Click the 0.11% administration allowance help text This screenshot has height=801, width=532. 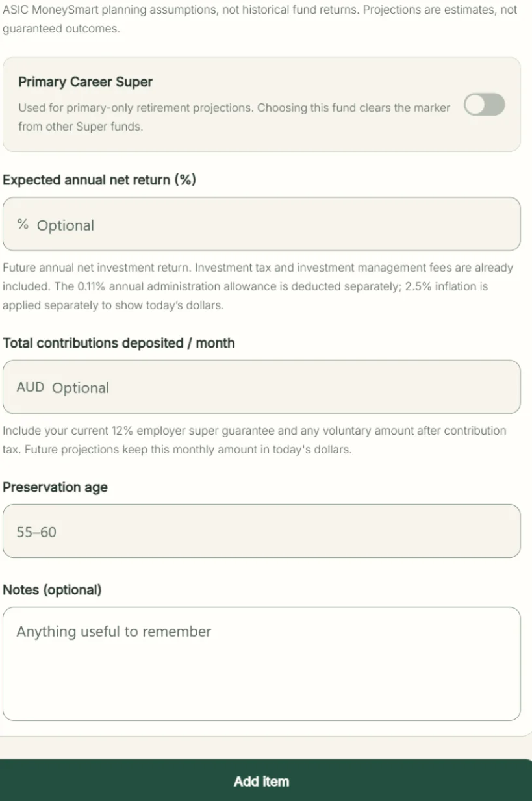[258, 286]
